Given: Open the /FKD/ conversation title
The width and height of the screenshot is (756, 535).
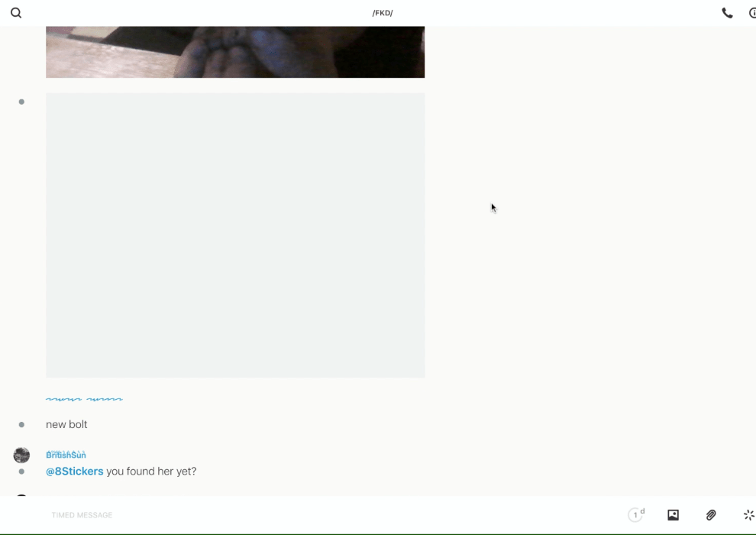Looking at the screenshot, I should pos(383,13).
